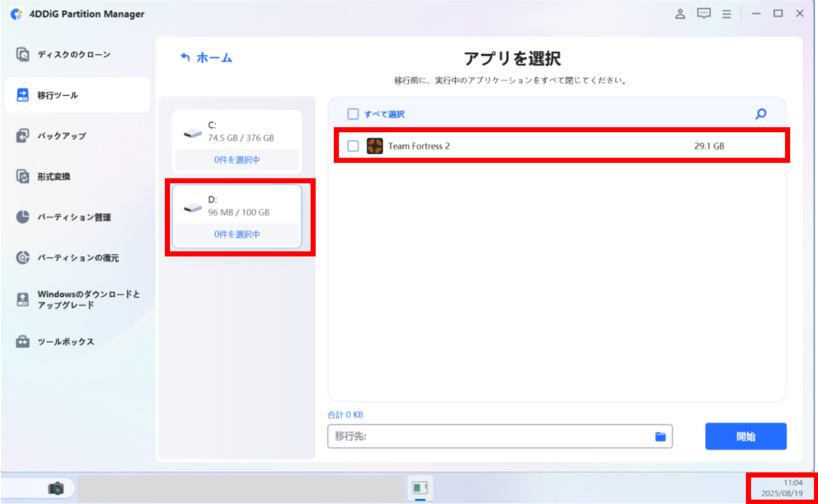Open the user account icon
Image resolution: width=818 pixels, height=504 pixels.
[680, 14]
